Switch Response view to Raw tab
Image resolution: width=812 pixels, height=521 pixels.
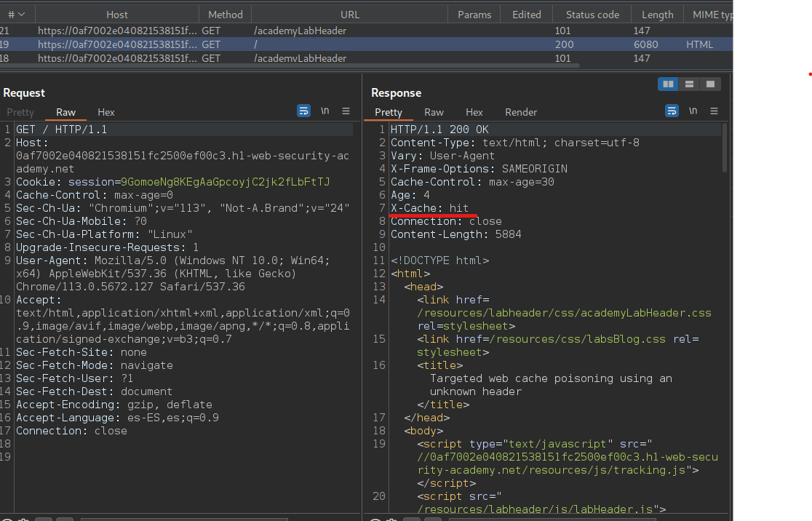click(x=434, y=112)
